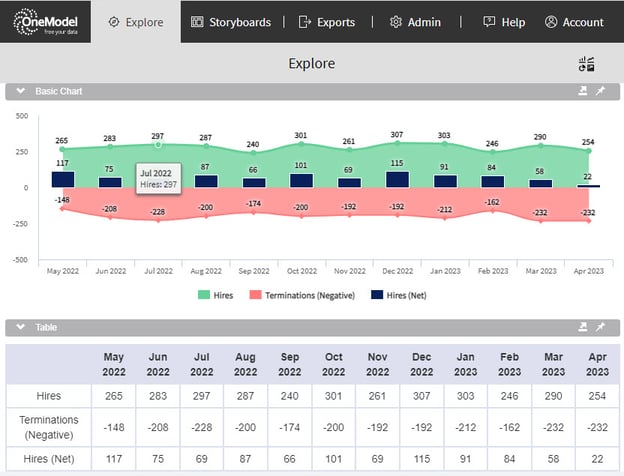
Task: Collapse the Basic Chart panel
Action: tap(21, 91)
